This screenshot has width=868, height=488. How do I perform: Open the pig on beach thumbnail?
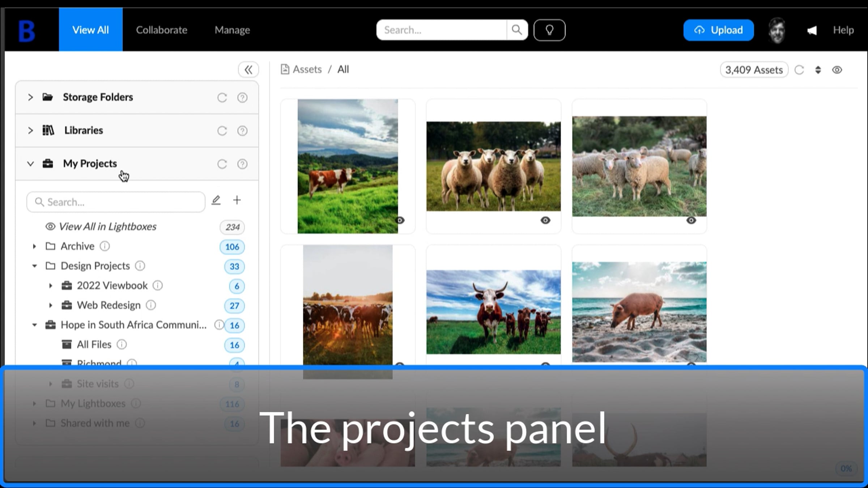pos(639,312)
